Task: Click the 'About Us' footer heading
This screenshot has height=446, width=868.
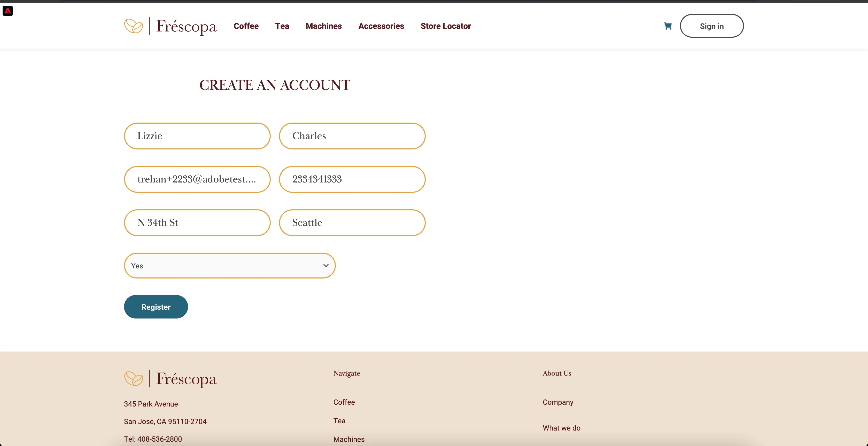Action: (557, 373)
